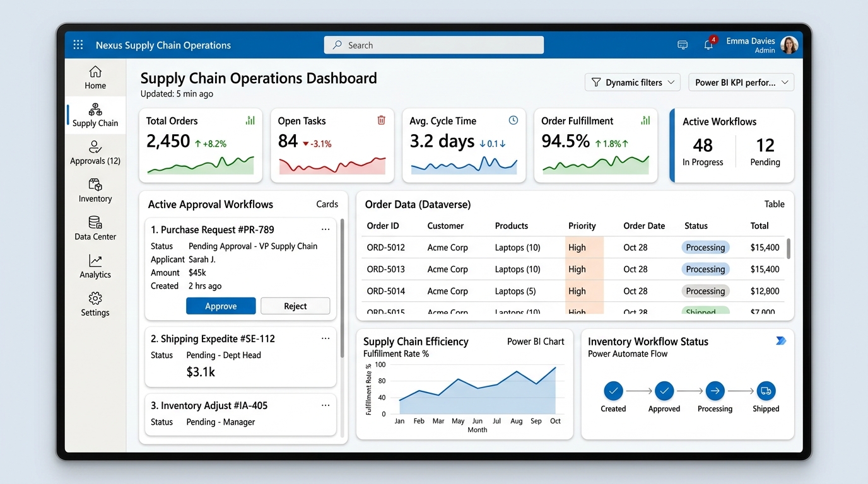Viewport: 868px width, 484px height.
Task: Click the Search box in the header
Action: coord(434,45)
